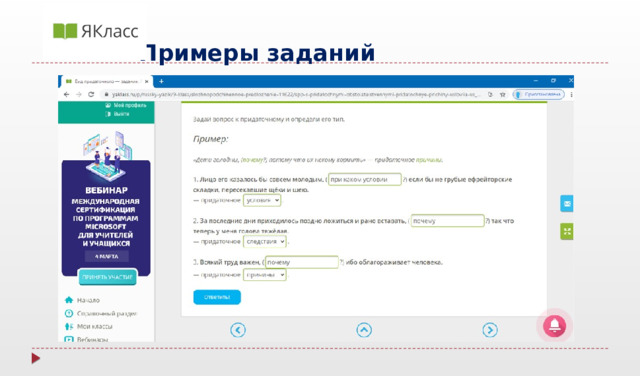Click sentence 2 answer field with 'почему'

[x=447, y=220]
